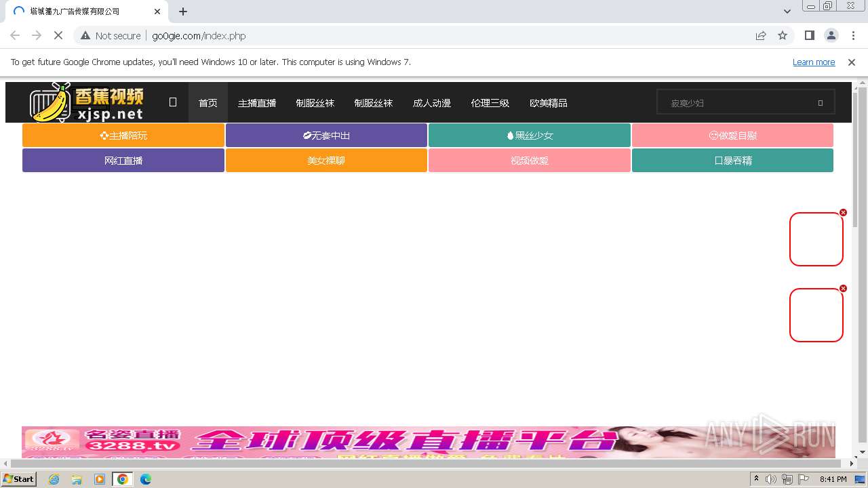Show hidden system tray icons

pyautogui.click(x=756, y=479)
